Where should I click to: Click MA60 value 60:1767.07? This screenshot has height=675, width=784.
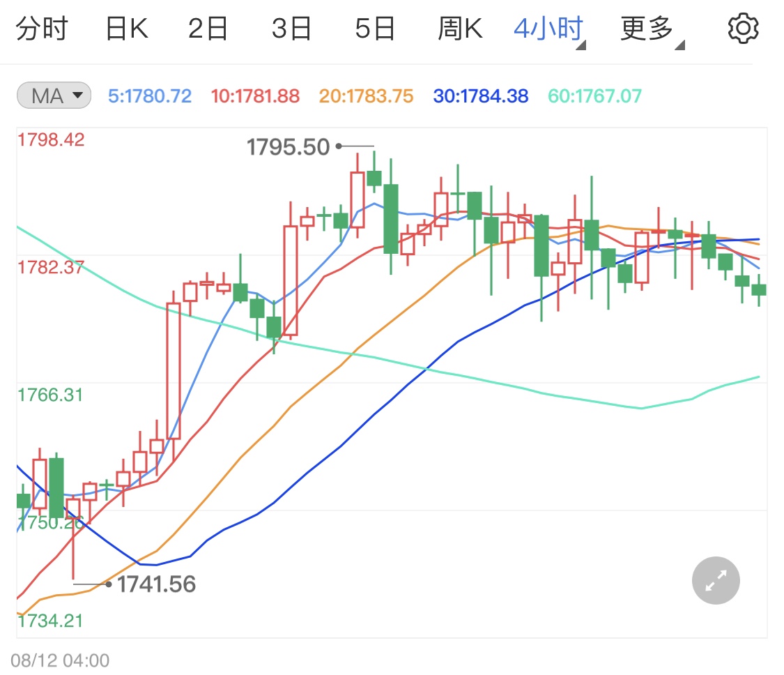click(594, 96)
